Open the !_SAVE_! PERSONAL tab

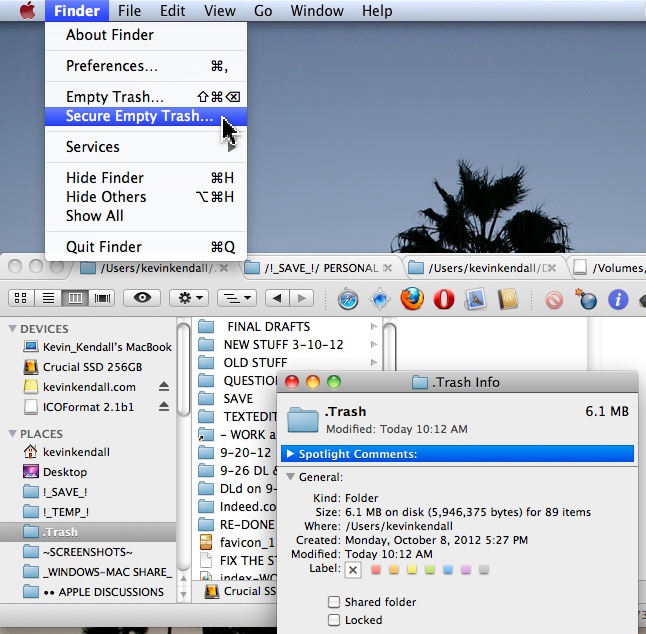point(320,268)
